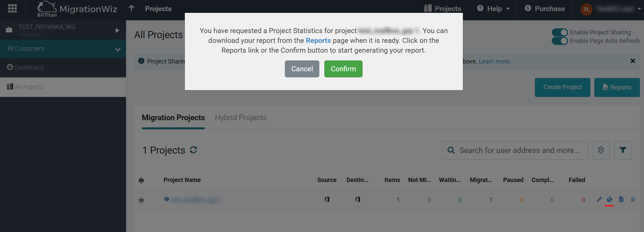Confirm generating the Project Statistics report
Image resolution: width=644 pixels, height=232 pixels.
[x=343, y=69]
